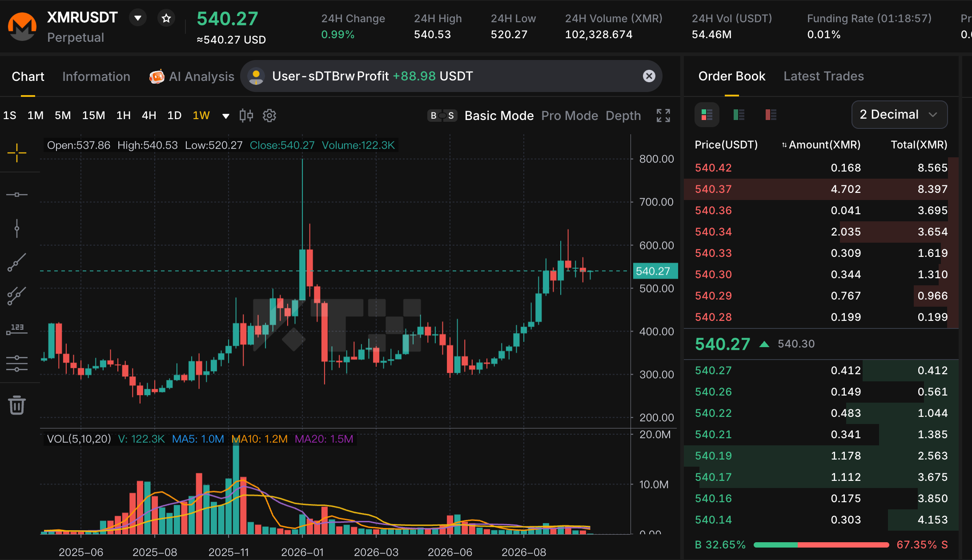
Task: Click ask price 540.34
Action: 713,232
